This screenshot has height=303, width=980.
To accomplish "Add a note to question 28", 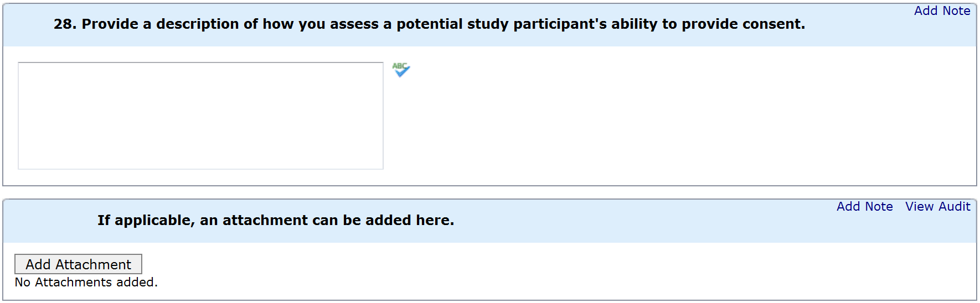I will [x=941, y=11].
